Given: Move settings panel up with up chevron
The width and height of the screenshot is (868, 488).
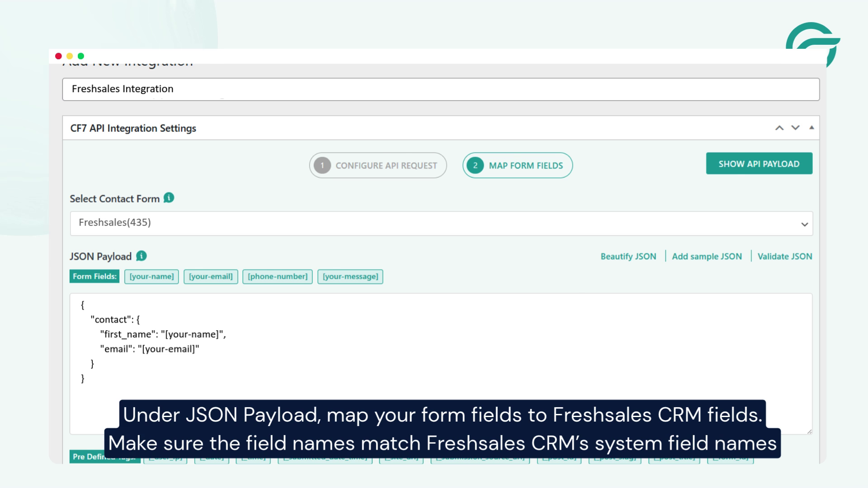Looking at the screenshot, I should click(779, 128).
